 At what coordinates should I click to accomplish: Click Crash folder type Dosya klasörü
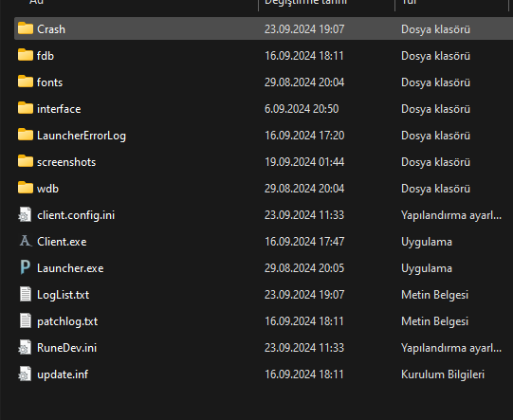435,29
